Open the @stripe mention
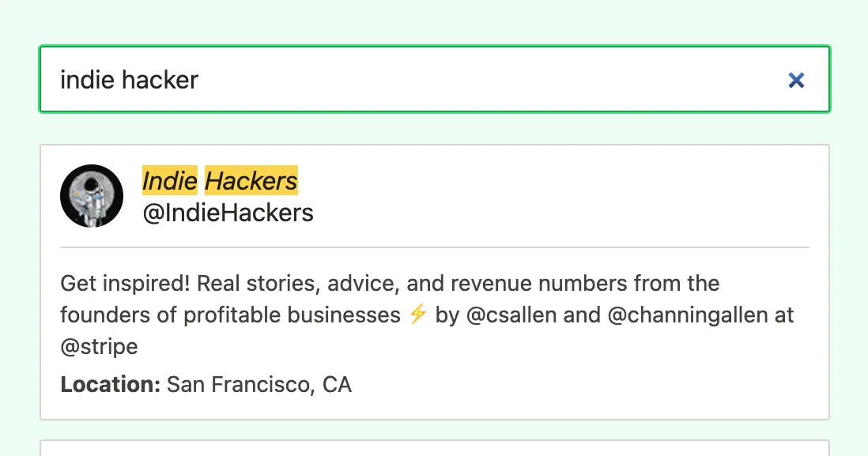 pyautogui.click(x=99, y=346)
